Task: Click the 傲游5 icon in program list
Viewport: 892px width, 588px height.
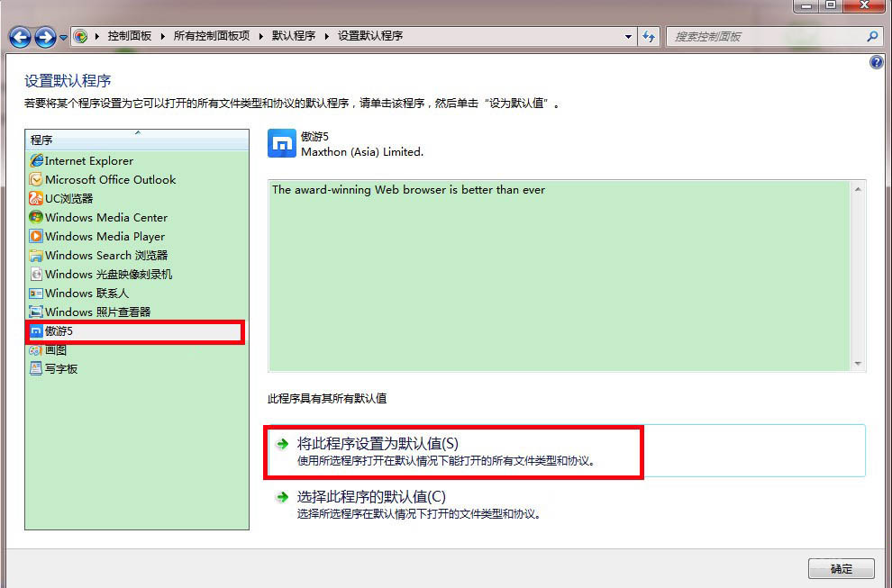Action: pyautogui.click(x=36, y=331)
